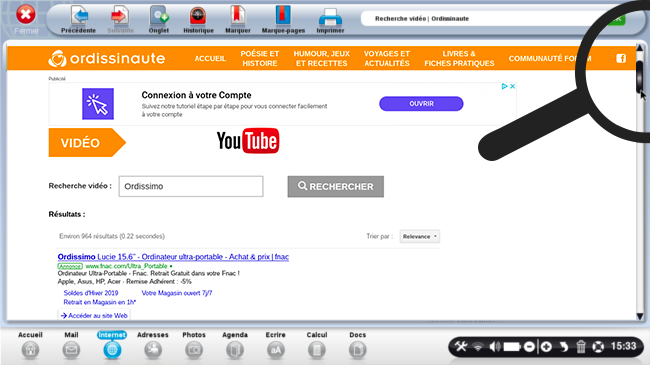Click the ordissinaute logo

pos(107,58)
